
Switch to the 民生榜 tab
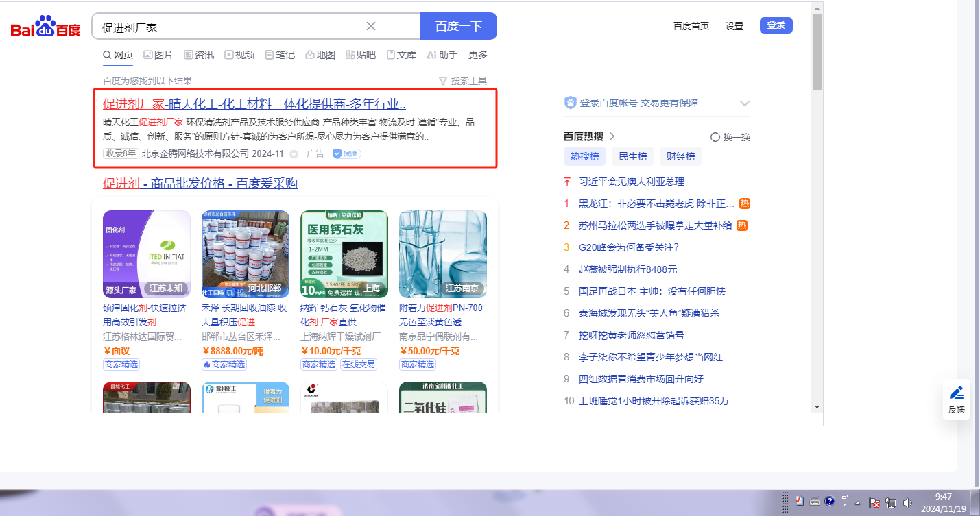pos(633,156)
